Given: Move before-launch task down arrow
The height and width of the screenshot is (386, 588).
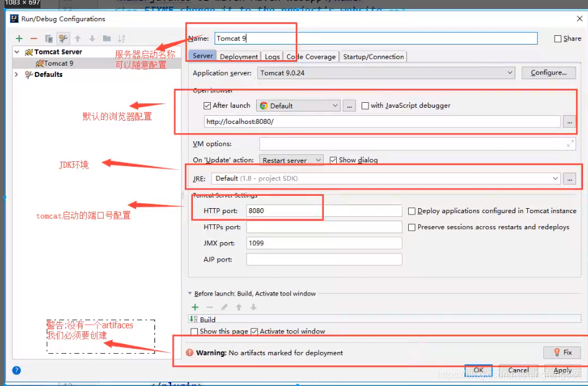Looking at the screenshot, I should pyautogui.click(x=254, y=307).
